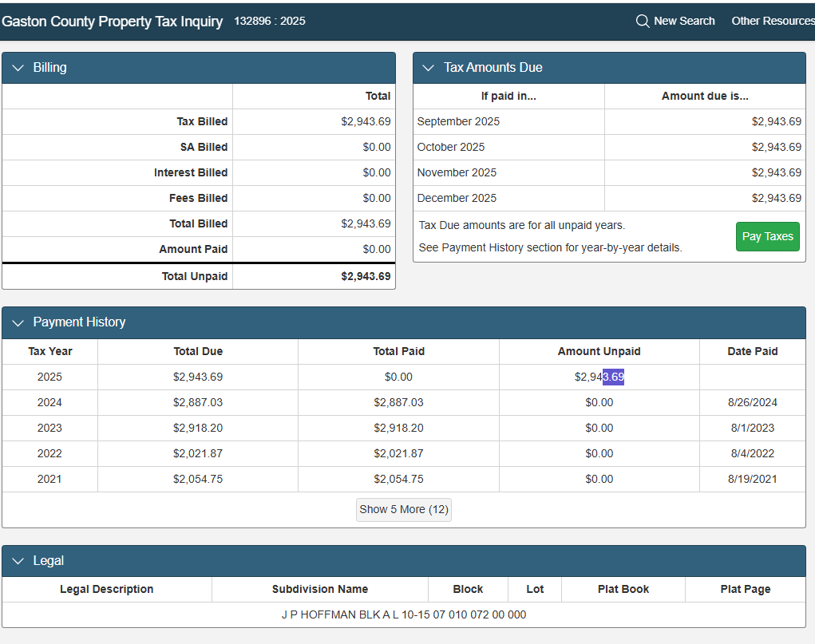The height and width of the screenshot is (644, 815).
Task: Click the J P HOFFMAN legal description text
Action: click(x=403, y=614)
